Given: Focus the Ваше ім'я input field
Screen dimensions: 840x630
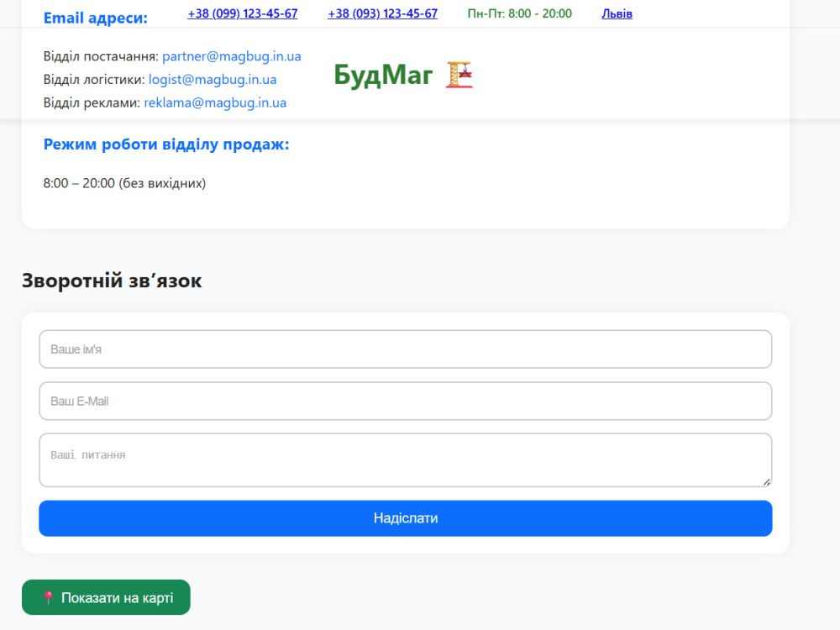Looking at the screenshot, I should point(406,349).
